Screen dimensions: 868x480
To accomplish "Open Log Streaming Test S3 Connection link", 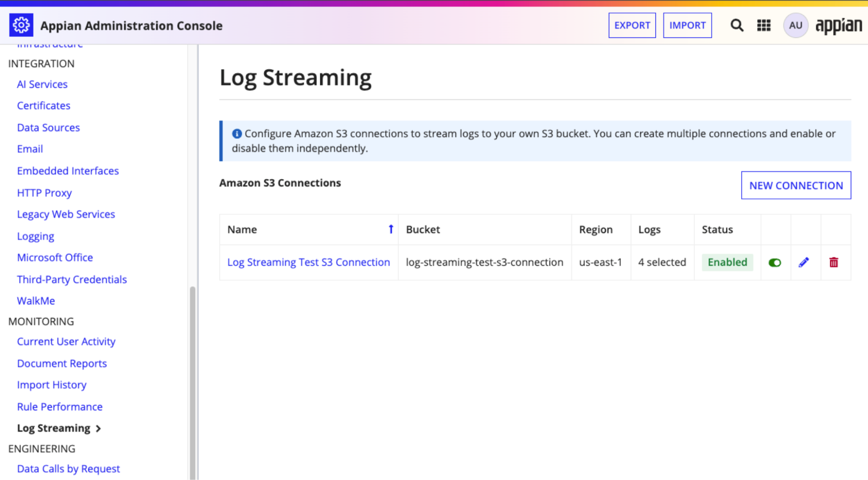I will [309, 262].
